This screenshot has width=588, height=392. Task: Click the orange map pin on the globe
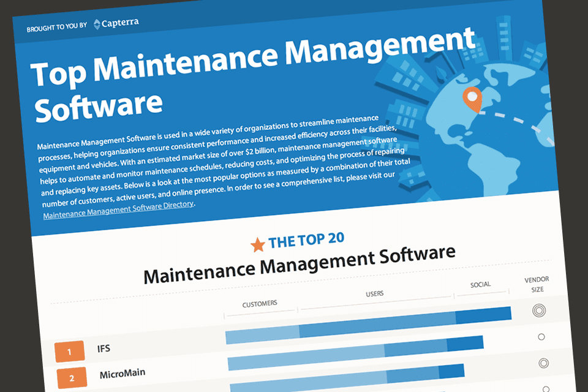point(472,99)
